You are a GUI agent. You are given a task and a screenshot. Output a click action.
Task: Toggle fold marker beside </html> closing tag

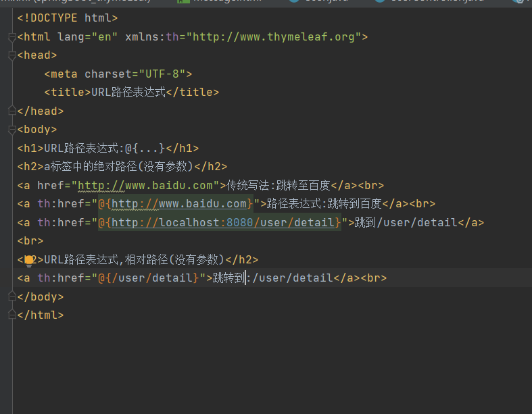(x=12, y=315)
